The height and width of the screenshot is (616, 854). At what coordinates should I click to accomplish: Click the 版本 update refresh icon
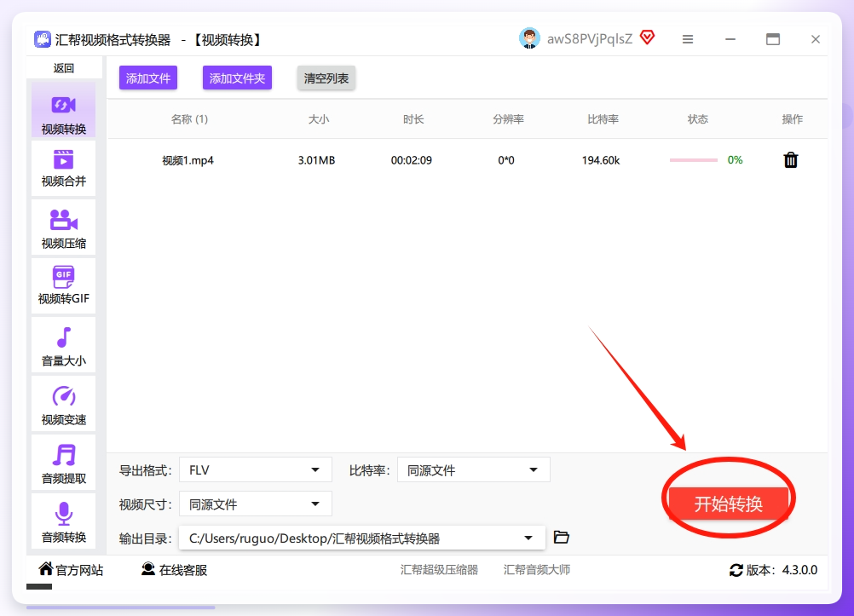[736, 570]
